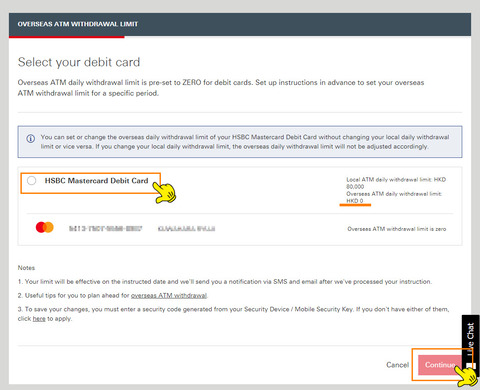480x390 pixels.
Task: Click the 'Notes' label
Action: pos(26,268)
